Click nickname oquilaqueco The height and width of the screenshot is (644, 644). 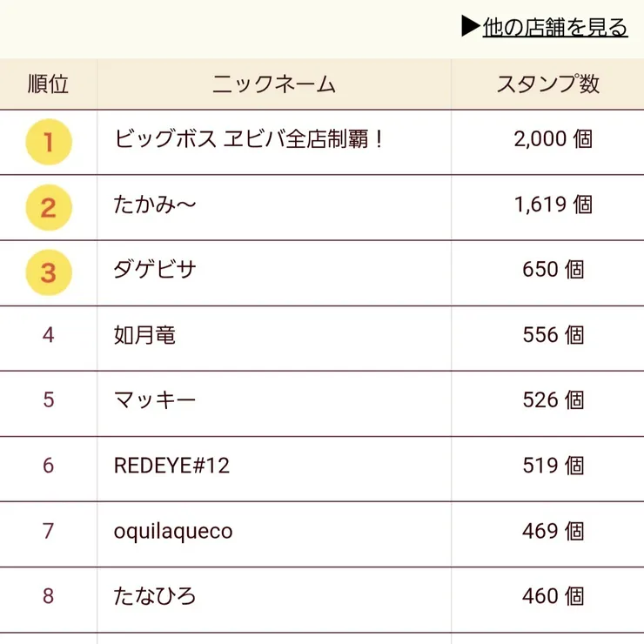point(173,532)
